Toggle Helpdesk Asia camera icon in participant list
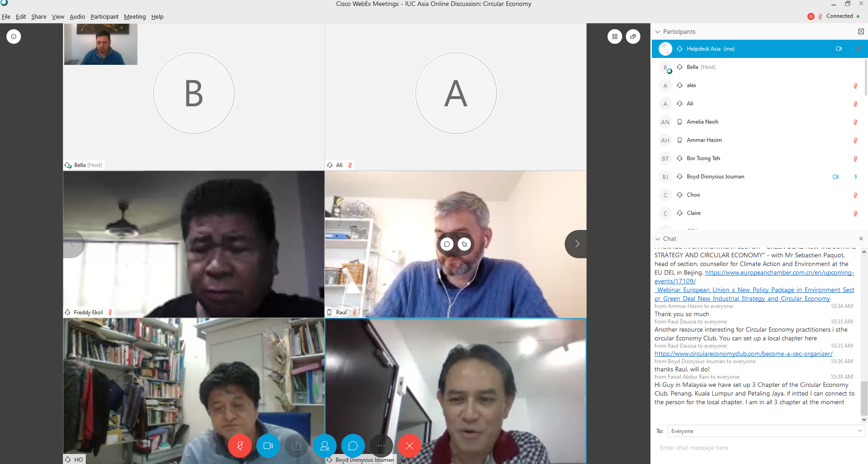The width and height of the screenshot is (868, 464). click(x=838, y=49)
